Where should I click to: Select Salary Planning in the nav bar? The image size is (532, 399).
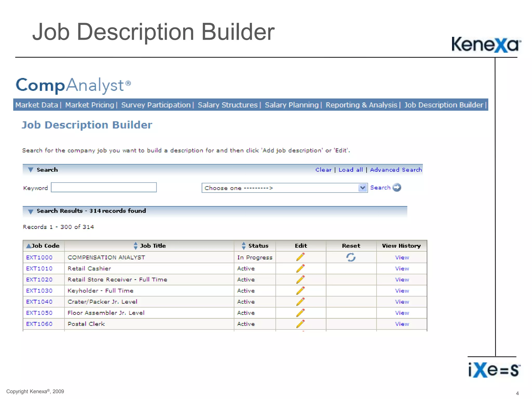point(292,105)
